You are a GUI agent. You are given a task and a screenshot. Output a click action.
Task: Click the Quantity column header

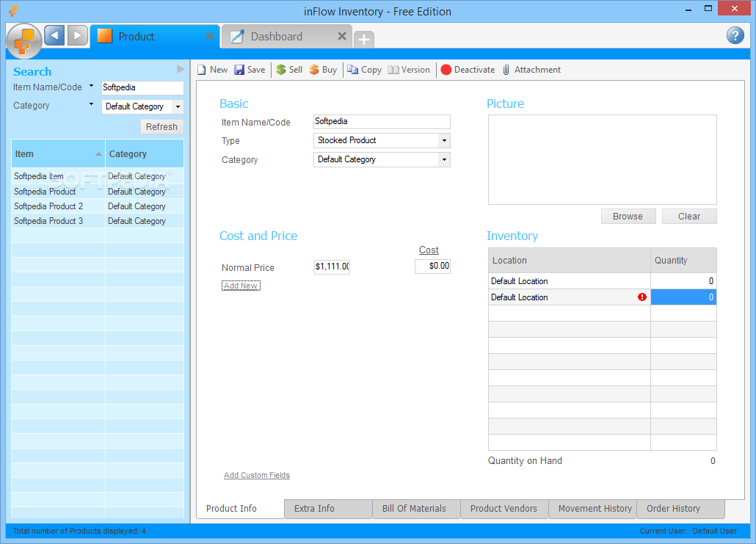(x=683, y=261)
